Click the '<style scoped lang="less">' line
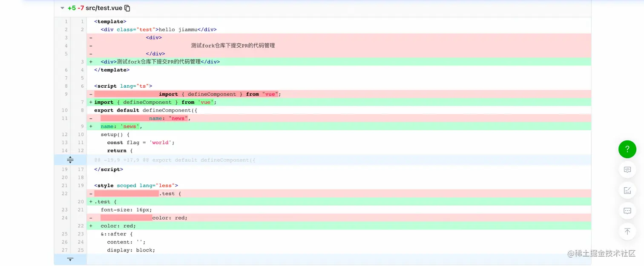This screenshot has height=266, width=644. (x=339, y=186)
